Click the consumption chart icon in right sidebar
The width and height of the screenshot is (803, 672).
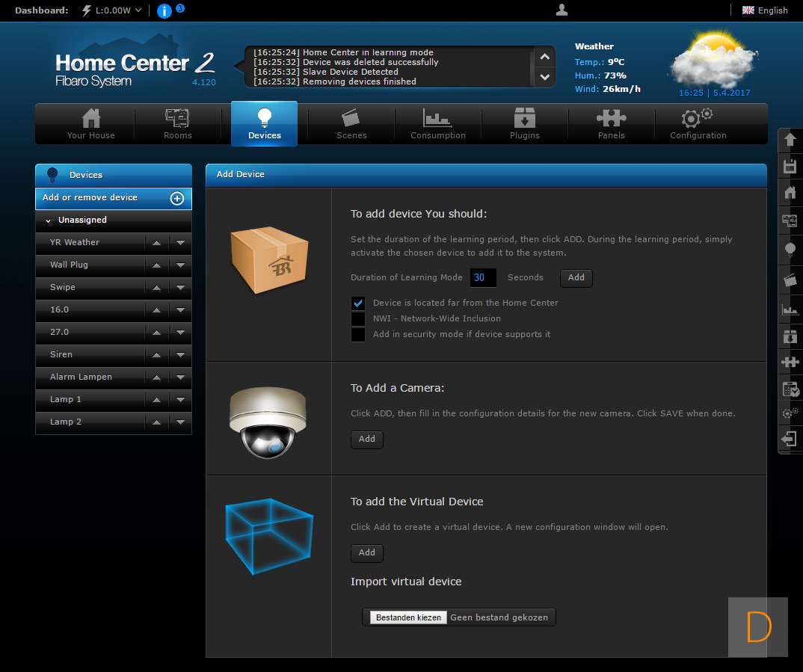click(790, 309)
